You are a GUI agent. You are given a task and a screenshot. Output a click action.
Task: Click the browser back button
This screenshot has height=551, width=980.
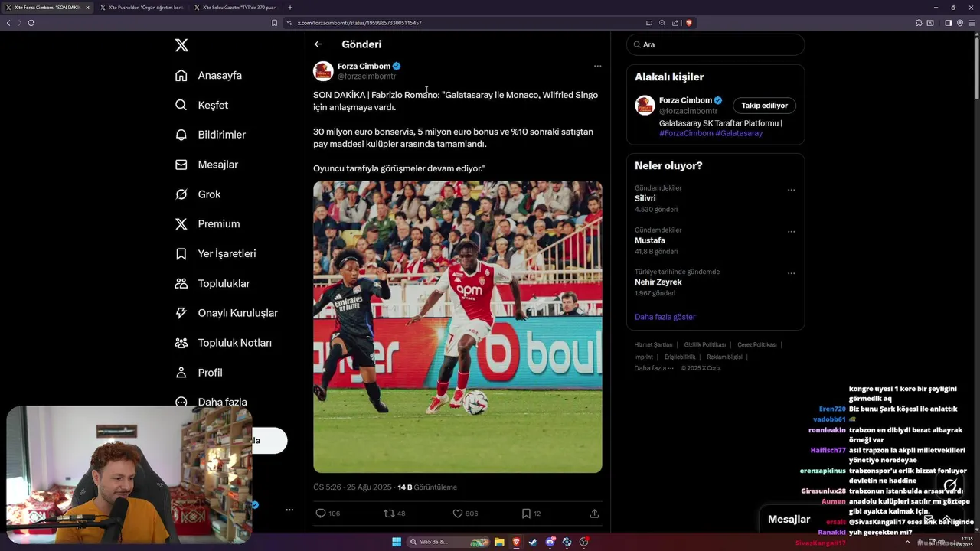pos(8,23)
